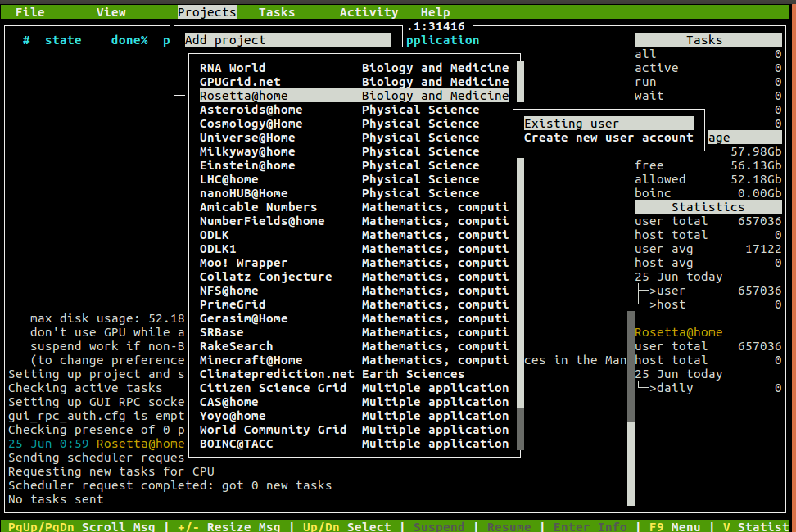
Task: Choose Create new user account
Action: pos(608,138)
